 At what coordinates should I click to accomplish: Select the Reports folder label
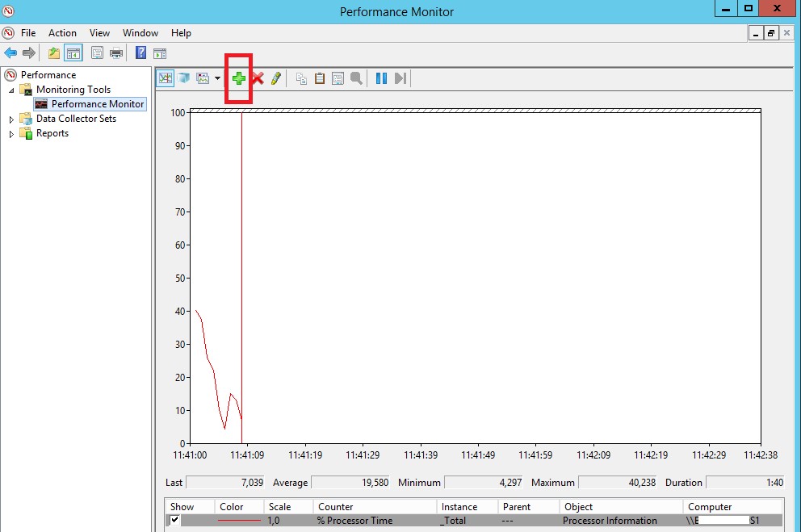[x=52, y=133]
